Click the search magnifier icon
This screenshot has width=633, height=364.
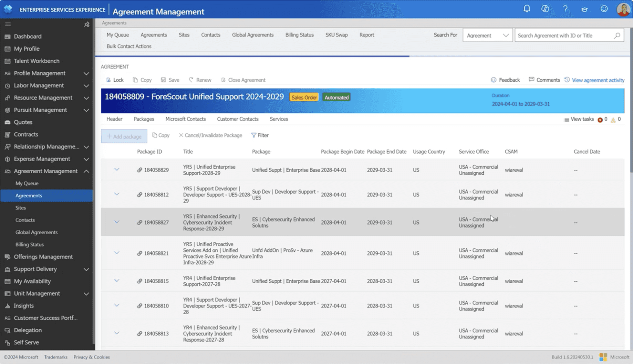pos(617,35)
